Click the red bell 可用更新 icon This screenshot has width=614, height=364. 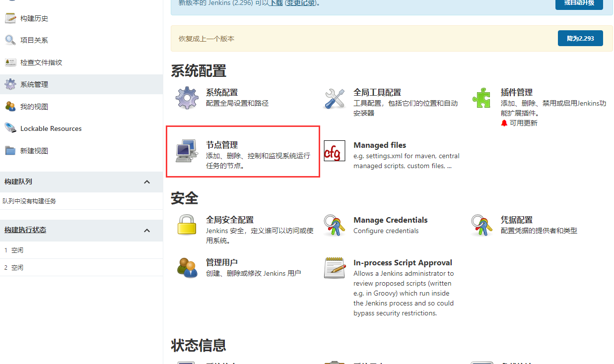click(x=504, y=123)
